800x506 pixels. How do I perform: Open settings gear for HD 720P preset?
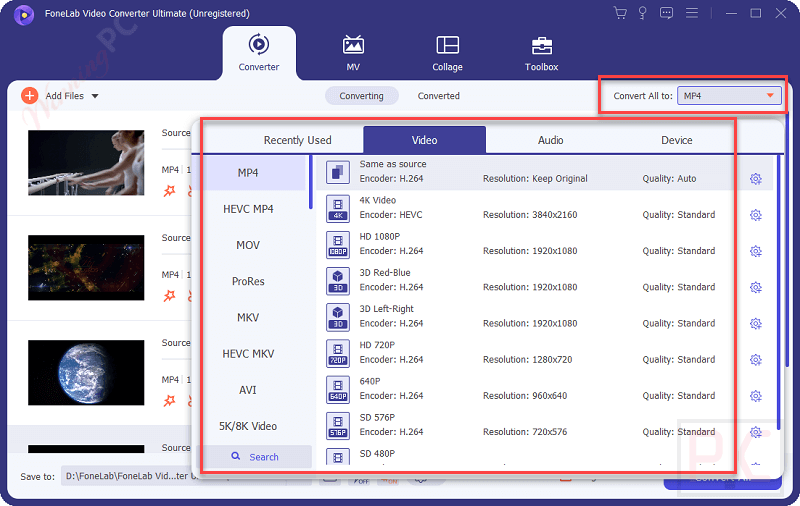point(756,360)
